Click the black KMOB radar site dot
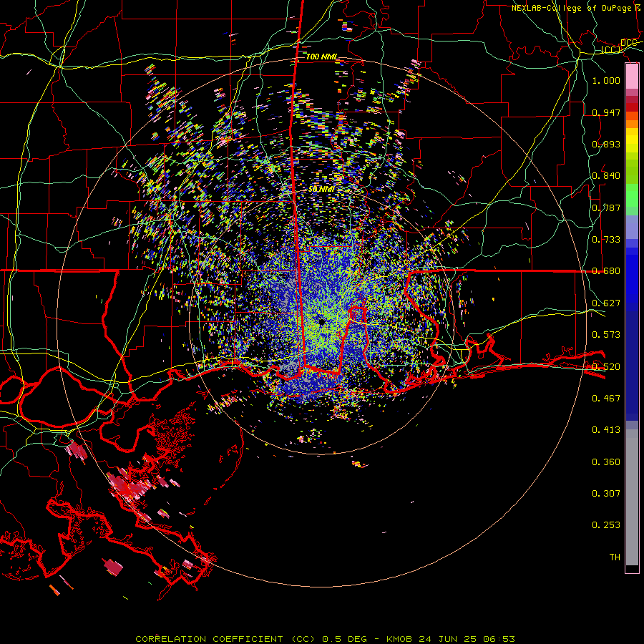Image resolution: width=644 pixels, height=644 pixels. tap(321, 321)
